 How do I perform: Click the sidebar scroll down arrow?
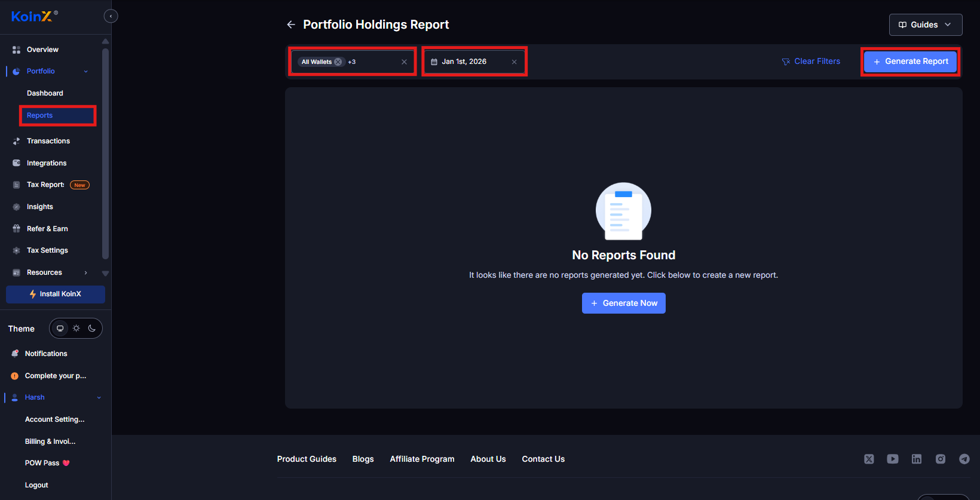(105, 274)
